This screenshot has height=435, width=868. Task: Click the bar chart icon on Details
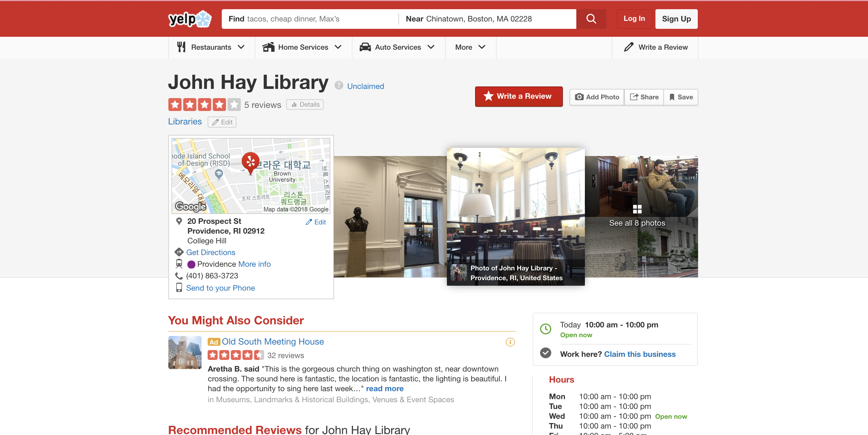coord(294,104)
